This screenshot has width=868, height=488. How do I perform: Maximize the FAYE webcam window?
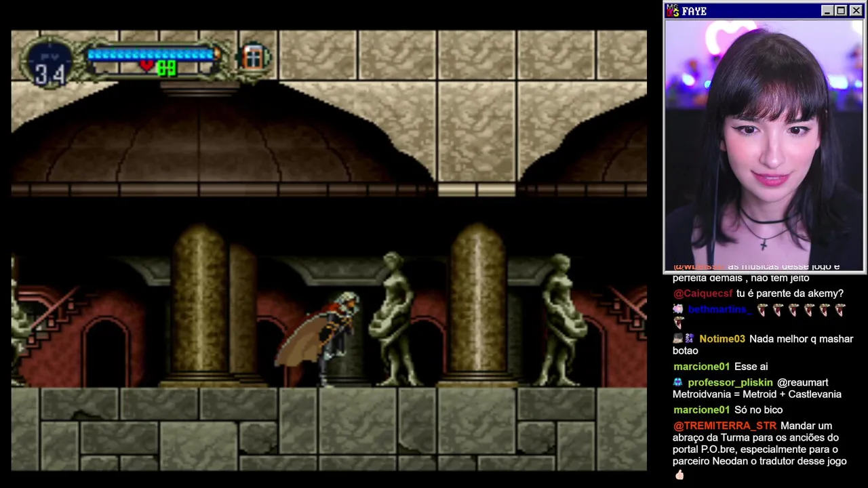841,11
